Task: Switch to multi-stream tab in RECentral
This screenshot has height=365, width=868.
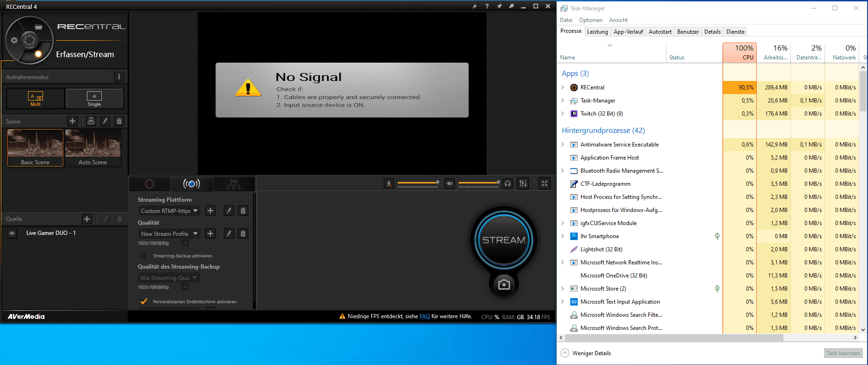Action: [234, 184]
